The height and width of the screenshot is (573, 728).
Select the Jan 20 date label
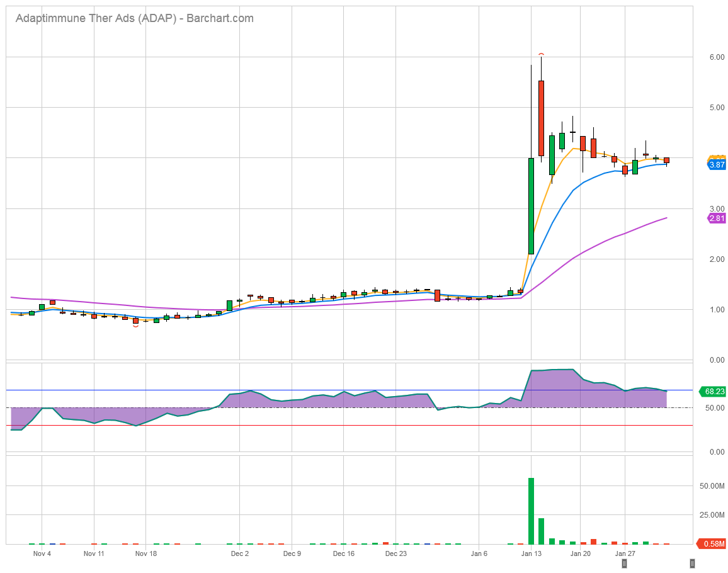coord(581,553)
